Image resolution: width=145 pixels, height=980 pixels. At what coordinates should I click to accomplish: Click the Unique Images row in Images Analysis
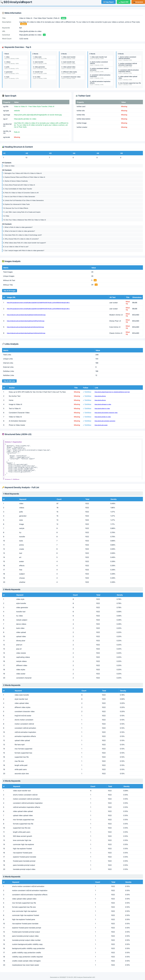coord(72,276)
